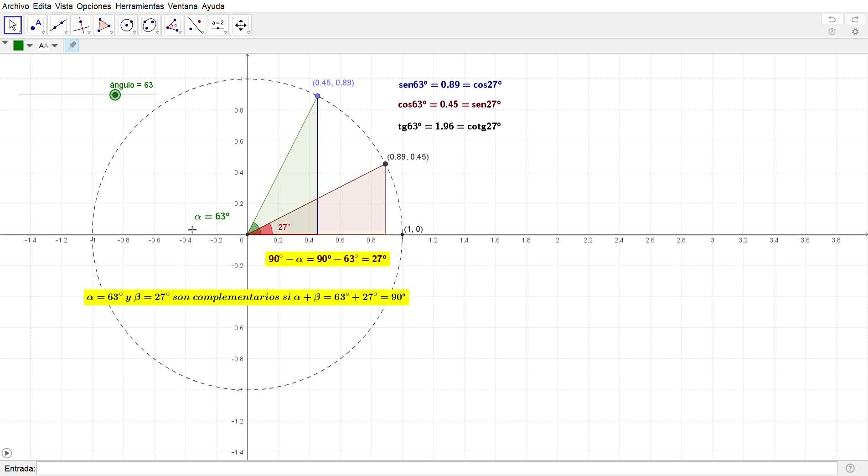
Task: Select the Point tool
Action: coord(36,26)
